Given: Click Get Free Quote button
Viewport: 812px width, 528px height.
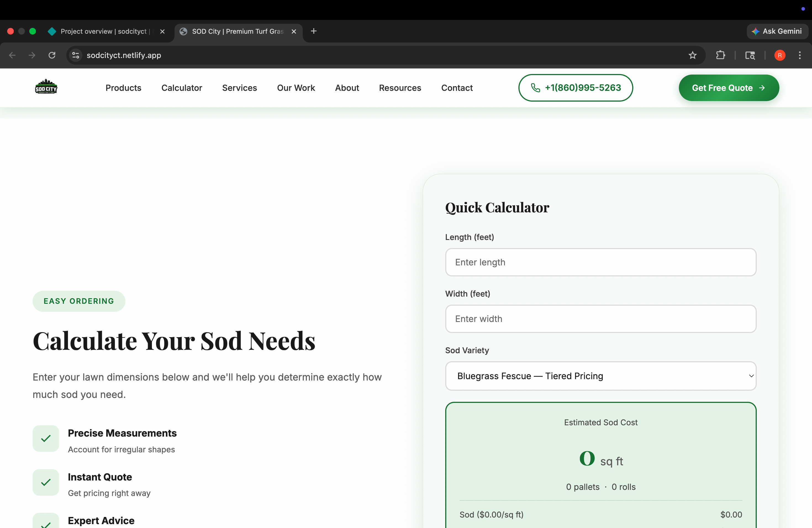Looking at the screenshot, I should [729, 88].
